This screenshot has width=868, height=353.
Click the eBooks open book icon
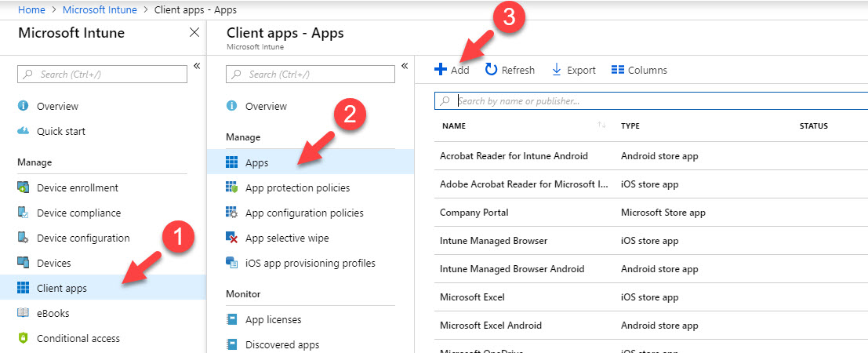coord(24,313)
